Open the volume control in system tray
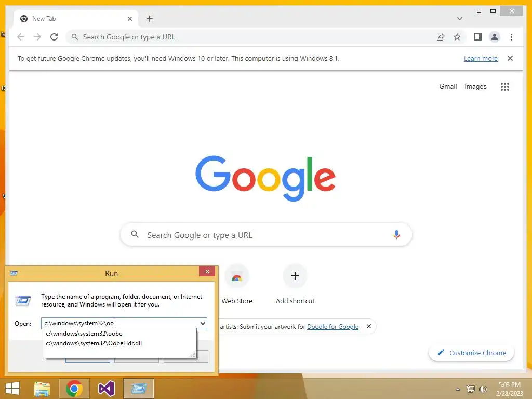 [x=483, y=389]
